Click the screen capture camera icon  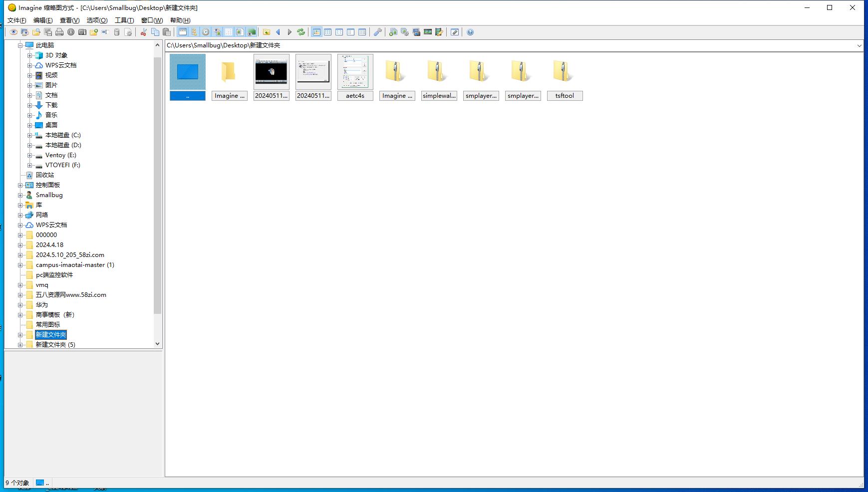click(x=416, y=32)
